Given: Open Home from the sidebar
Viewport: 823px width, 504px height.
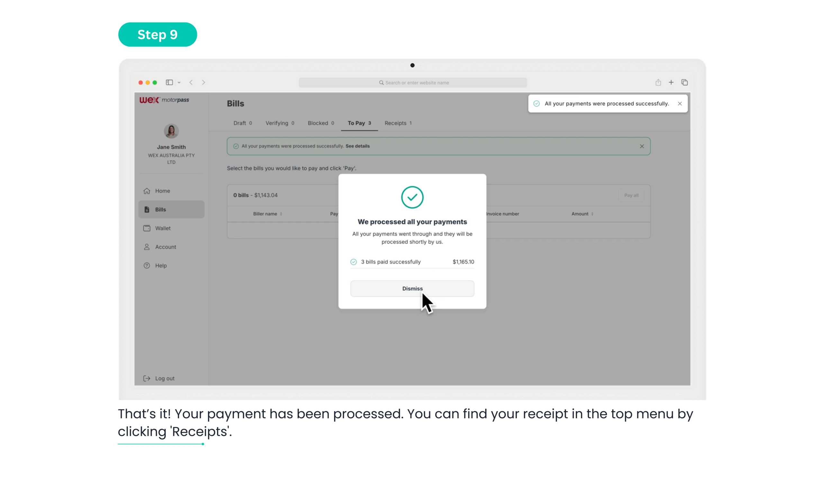Looking at the screenshot, I should (162, 191).
